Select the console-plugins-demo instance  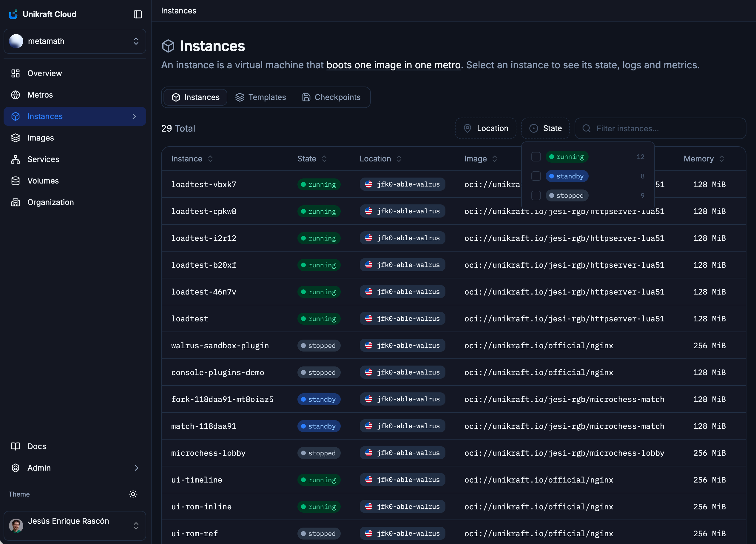pos(218,372)
